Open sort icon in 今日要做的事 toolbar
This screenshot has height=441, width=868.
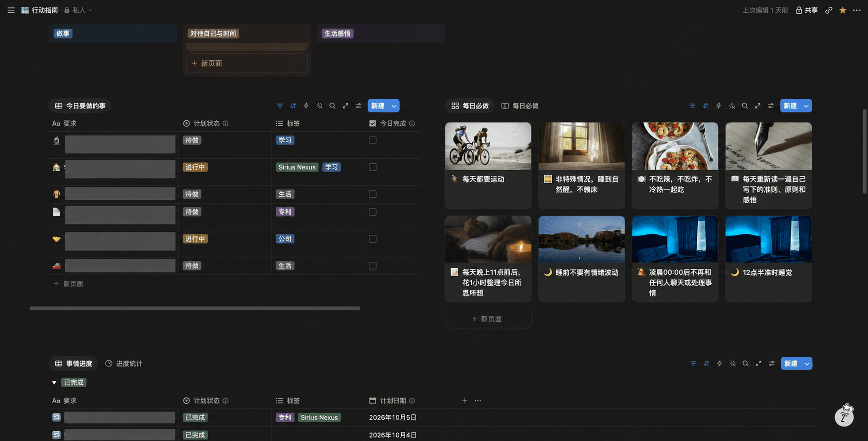click(x=293, y=106)
